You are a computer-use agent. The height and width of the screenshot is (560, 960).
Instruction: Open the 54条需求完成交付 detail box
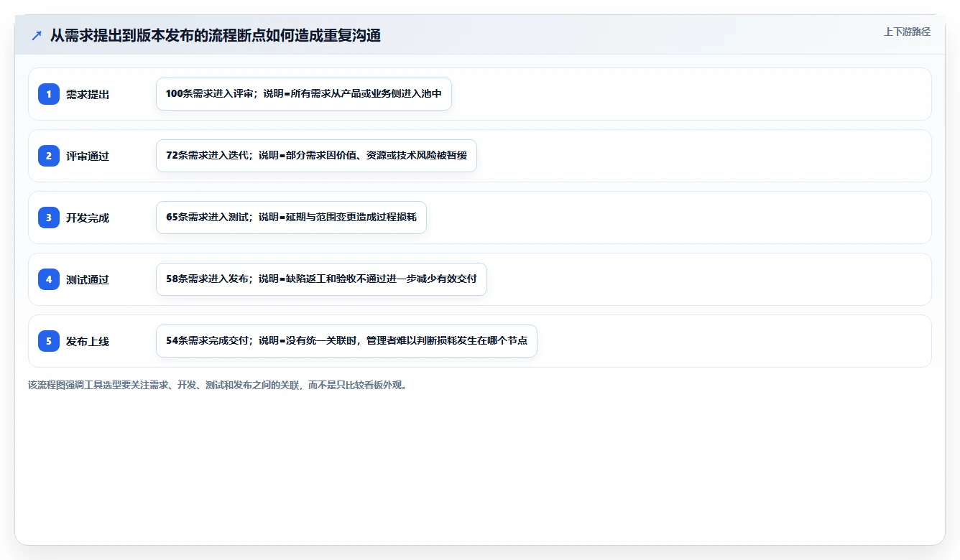346,341
